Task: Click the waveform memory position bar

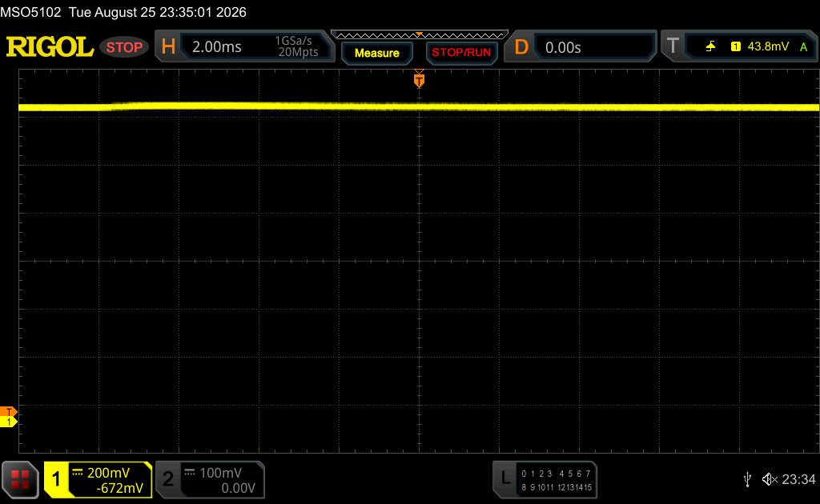Action: [x=420, y=35]
